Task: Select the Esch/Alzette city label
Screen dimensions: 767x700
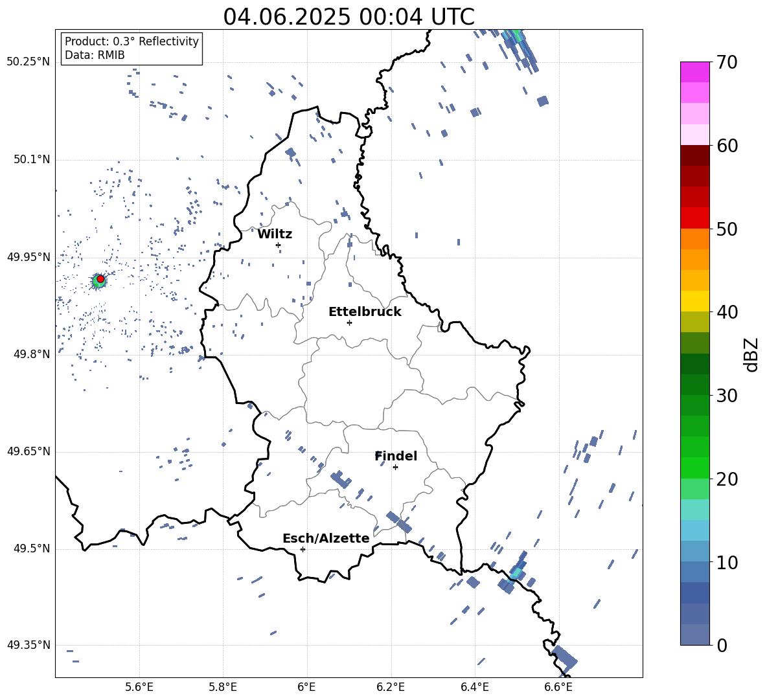Action: (326, 538)
